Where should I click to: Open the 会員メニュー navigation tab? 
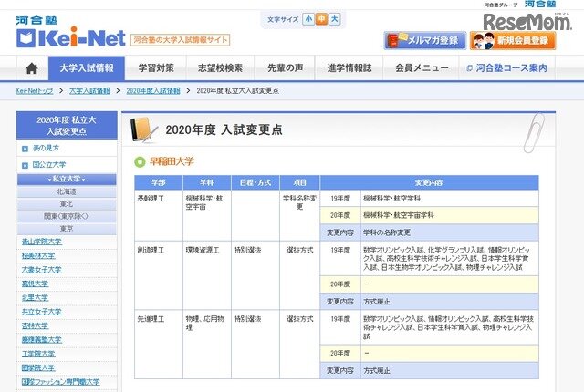422,68
